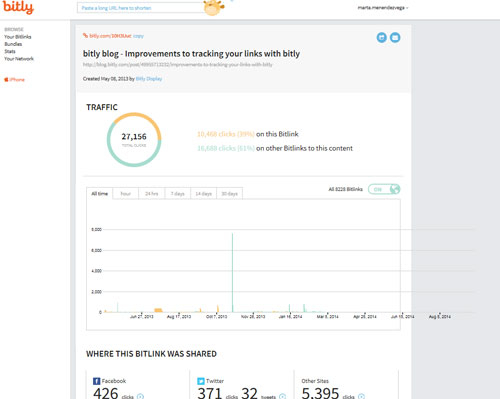Screen dimensions: 500x399
Task: Click the copy link next to the bitlink
Action: coord(138,36)
